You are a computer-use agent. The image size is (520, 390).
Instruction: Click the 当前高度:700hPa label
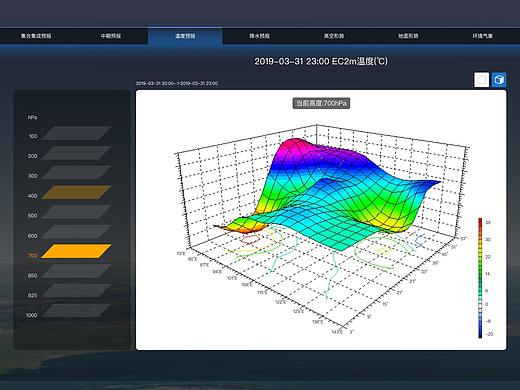click(x=321, y=103)
